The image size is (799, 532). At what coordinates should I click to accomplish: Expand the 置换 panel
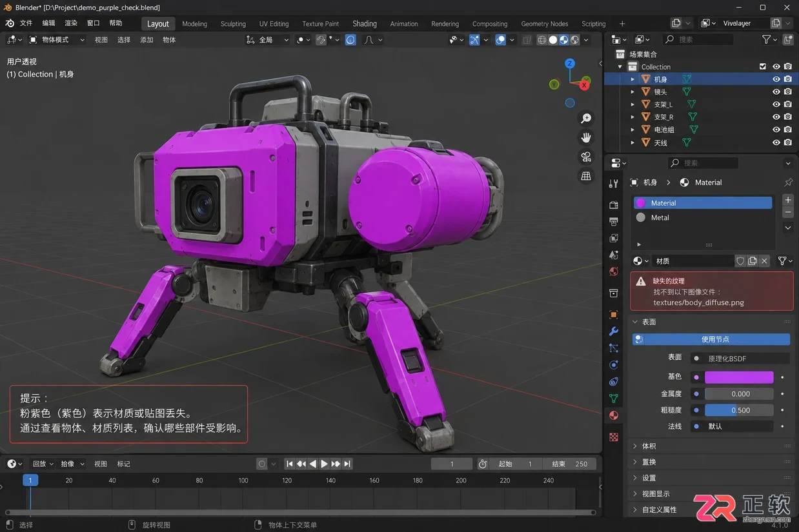pos(711,462)
